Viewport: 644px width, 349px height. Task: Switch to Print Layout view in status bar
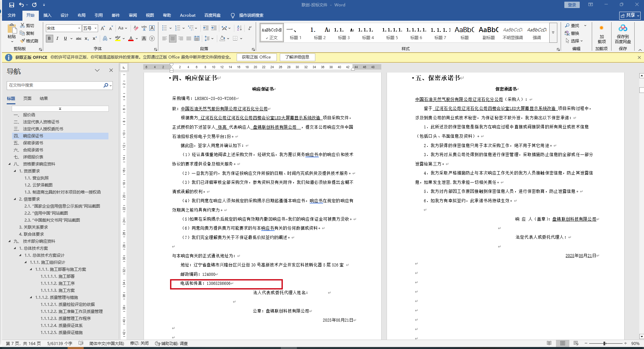point(562,343)
